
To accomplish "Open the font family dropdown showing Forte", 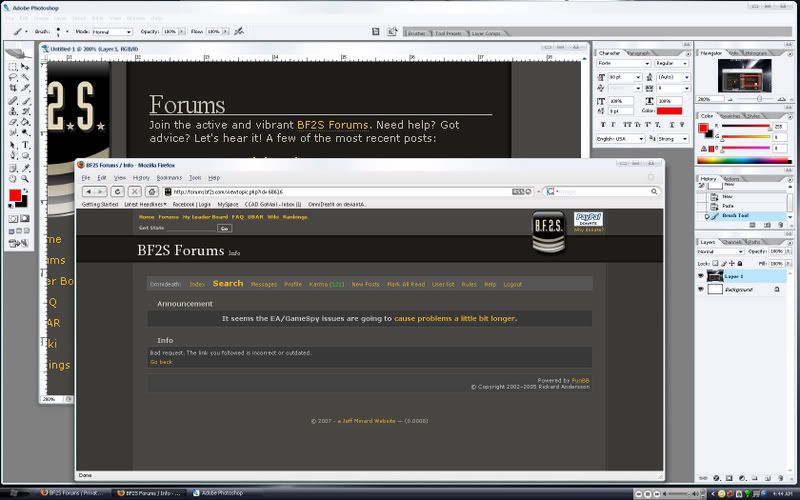I will click(x=623, y=63).
